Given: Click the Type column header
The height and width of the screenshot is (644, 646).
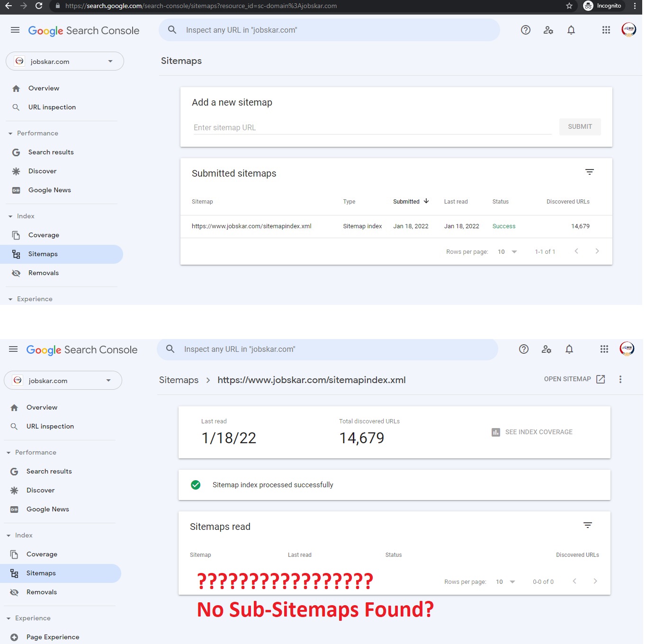Looking at the screenshot, I should coord(349,202).
